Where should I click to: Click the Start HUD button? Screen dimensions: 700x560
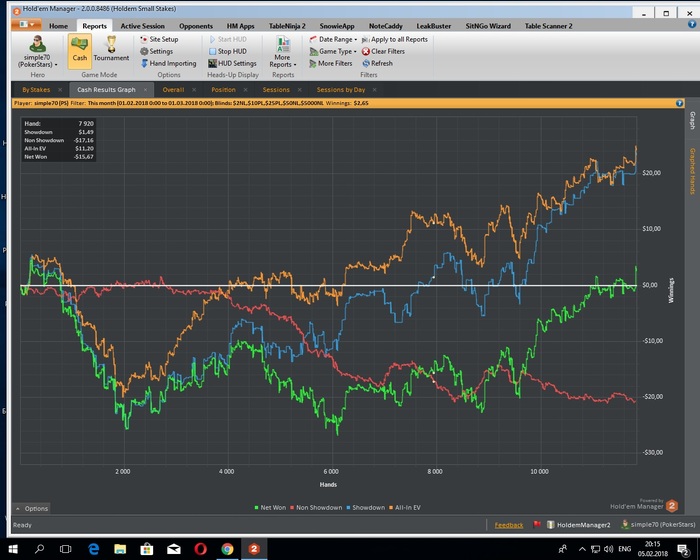coord(228,39)
